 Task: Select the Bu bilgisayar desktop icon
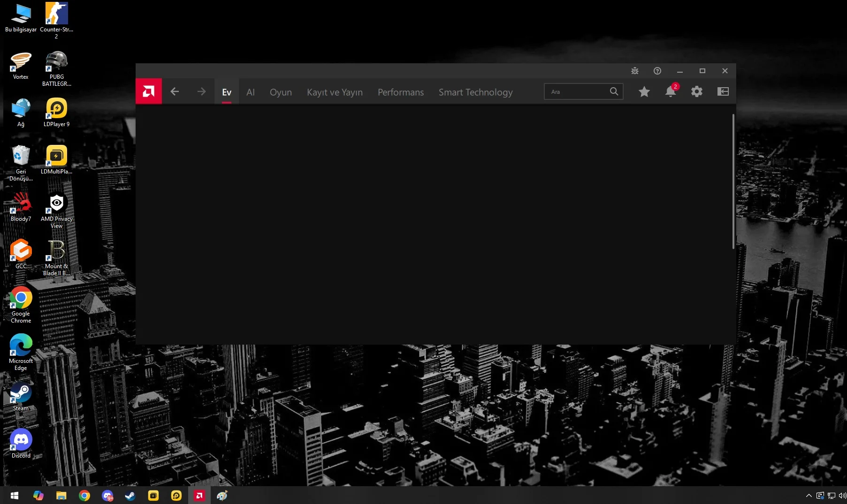21,18
